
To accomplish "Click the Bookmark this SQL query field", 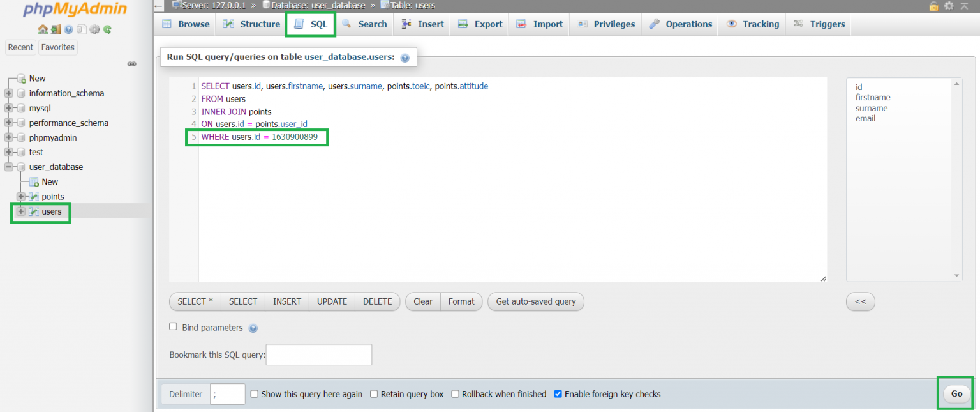I will point(318,355).
